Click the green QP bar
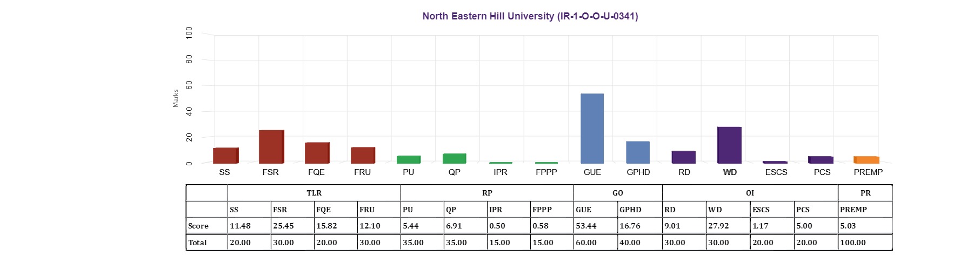980x276 pixels. coord(455,159)
